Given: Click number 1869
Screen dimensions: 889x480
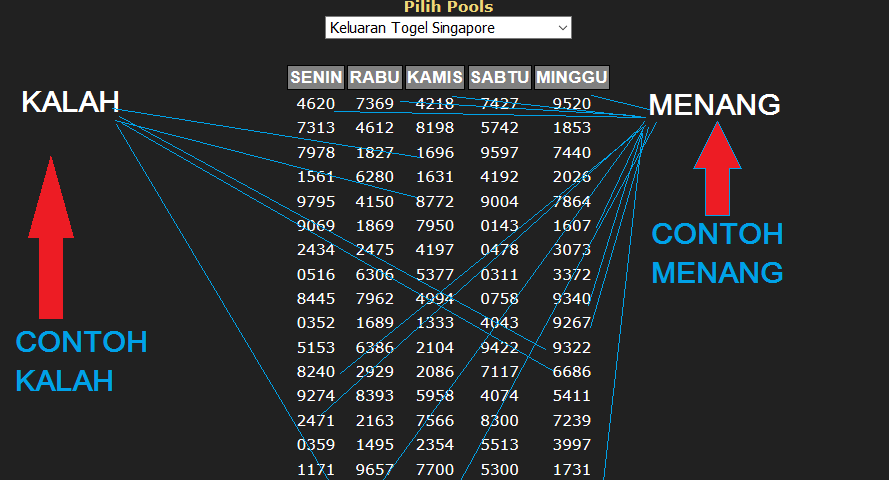Looking at the screenshot, I should (x=375, y=226).
